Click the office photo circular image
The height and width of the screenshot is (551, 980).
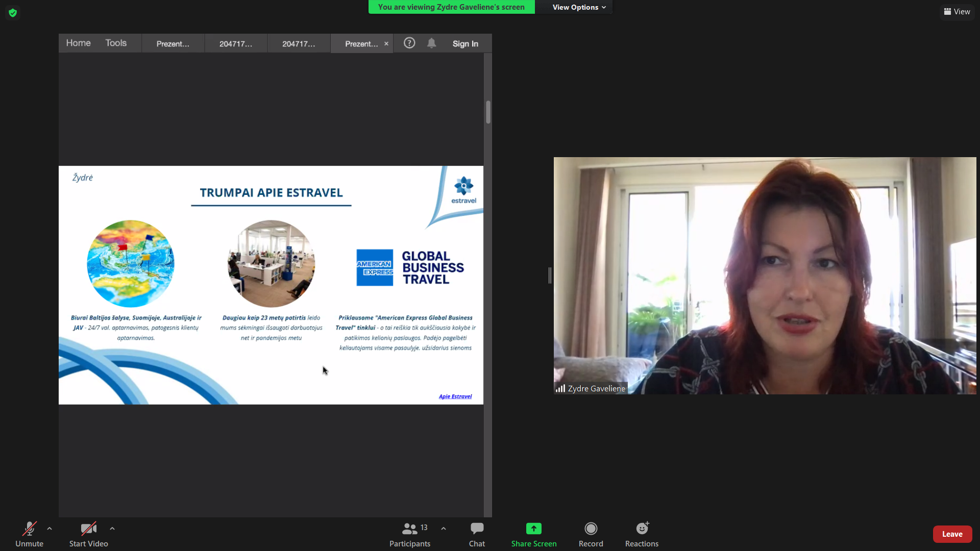(271, 264)
